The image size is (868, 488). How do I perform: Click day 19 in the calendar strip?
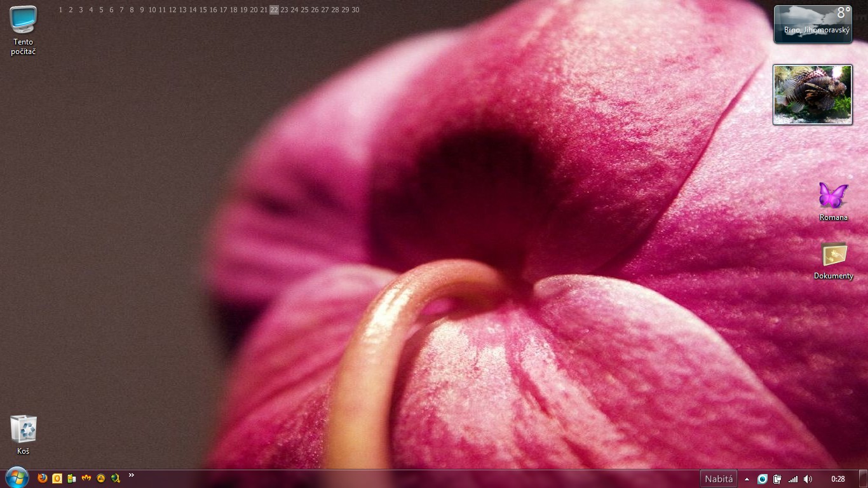[x=243, y=10]
